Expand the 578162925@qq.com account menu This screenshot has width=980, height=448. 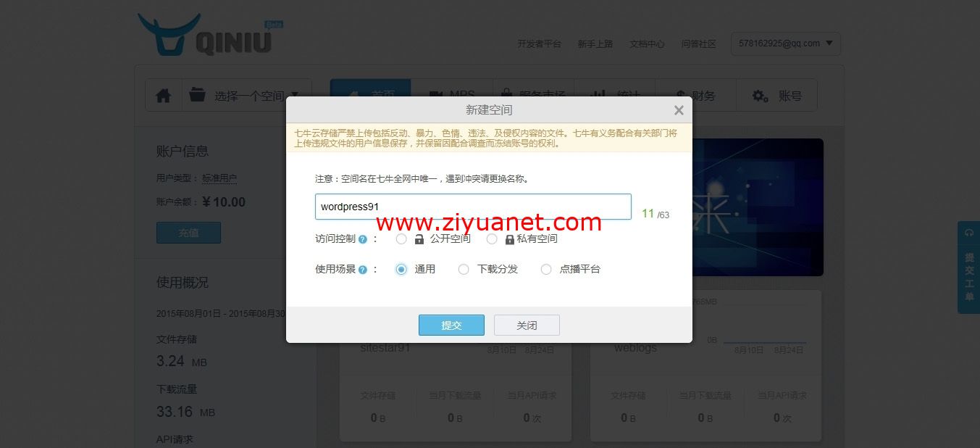tap(786, 43)
